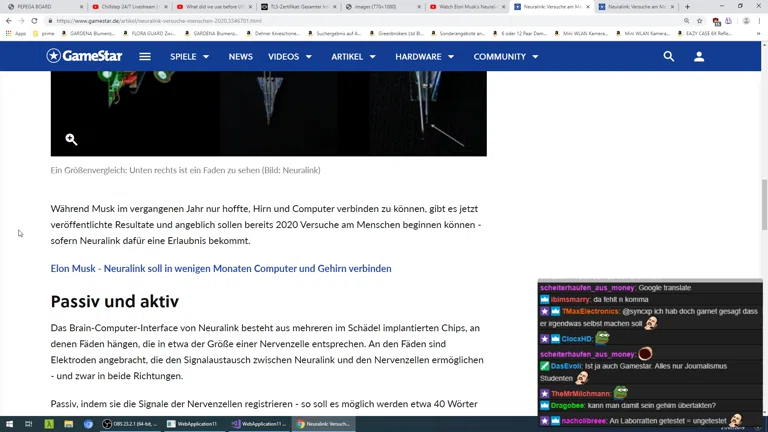The height and width of the screenshot is (432, 768).
Task: Open the GameStar hamburger menu
Action: tap(144, 56)
